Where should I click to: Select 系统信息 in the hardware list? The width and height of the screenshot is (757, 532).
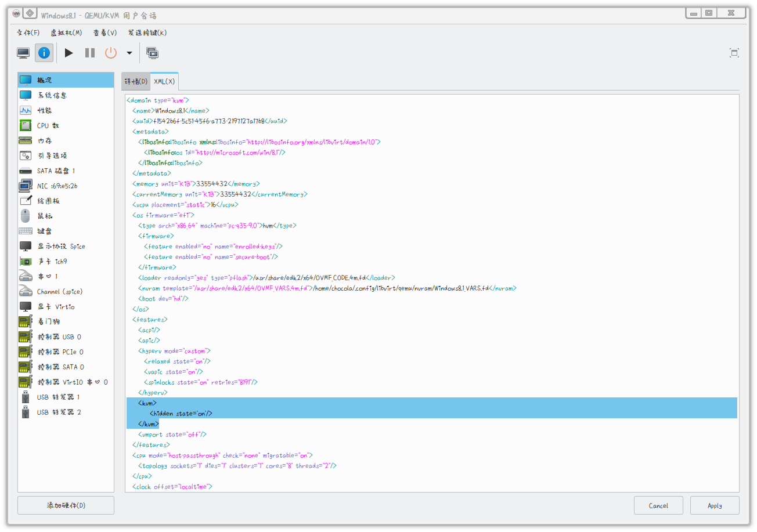(x=66, y=95)
